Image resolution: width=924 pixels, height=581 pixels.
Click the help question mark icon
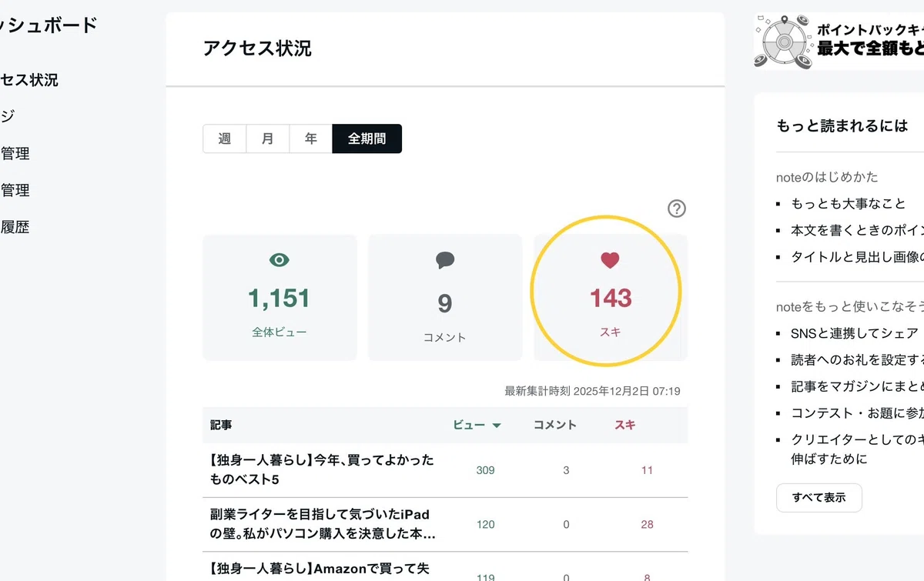click(x=676, y=209)
